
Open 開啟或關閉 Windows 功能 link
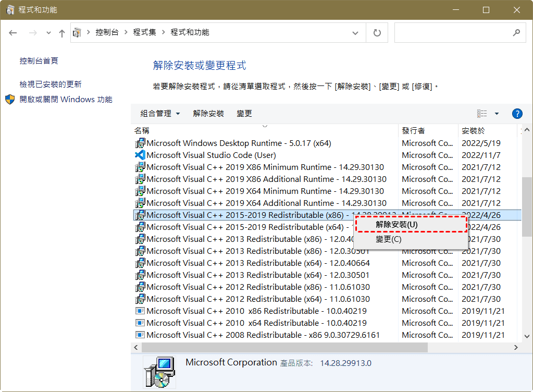click(66, 99)
